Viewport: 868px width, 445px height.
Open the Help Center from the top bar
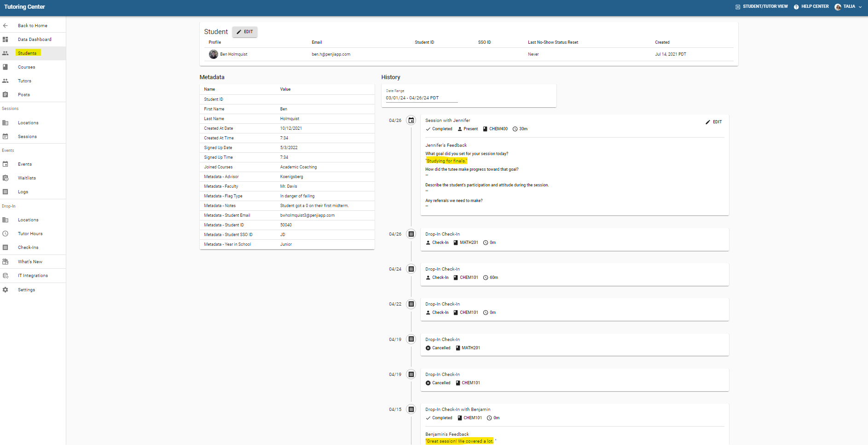pos(811,6)
